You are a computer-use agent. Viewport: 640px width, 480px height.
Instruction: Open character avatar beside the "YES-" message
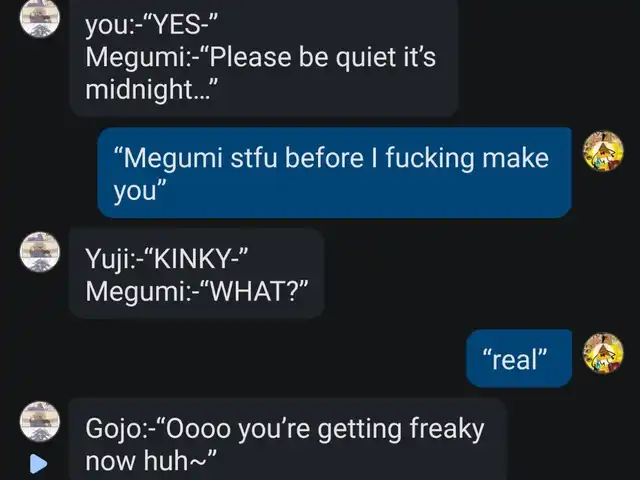click(40, 18)
